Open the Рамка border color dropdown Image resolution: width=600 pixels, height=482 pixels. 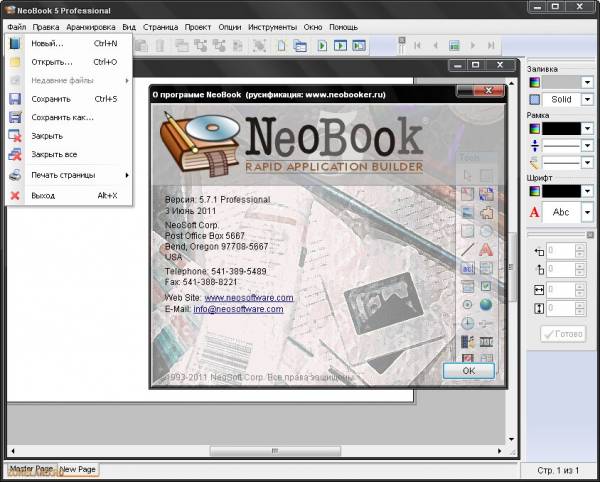[587, 129]
